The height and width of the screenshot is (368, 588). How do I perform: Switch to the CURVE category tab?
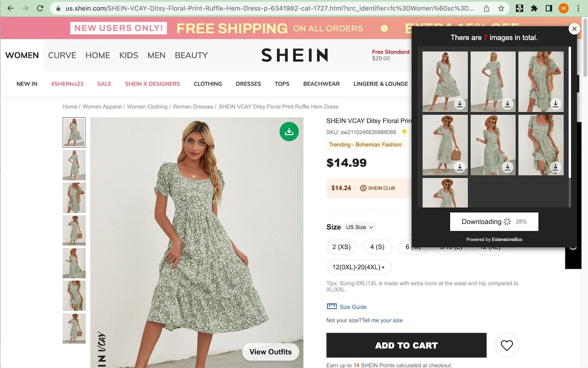pyautogui.click(x=62, y=55)
